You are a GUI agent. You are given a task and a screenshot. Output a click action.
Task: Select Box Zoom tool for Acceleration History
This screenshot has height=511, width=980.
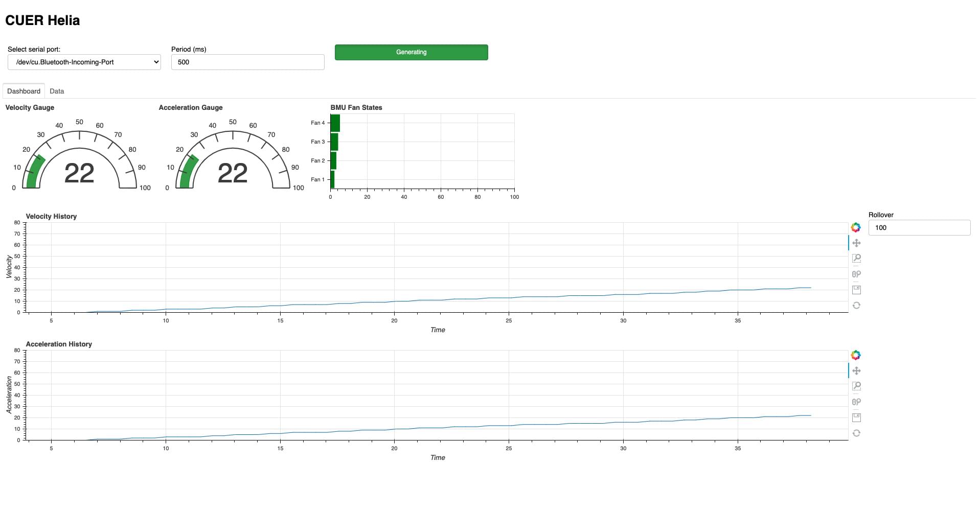(856, 386)
